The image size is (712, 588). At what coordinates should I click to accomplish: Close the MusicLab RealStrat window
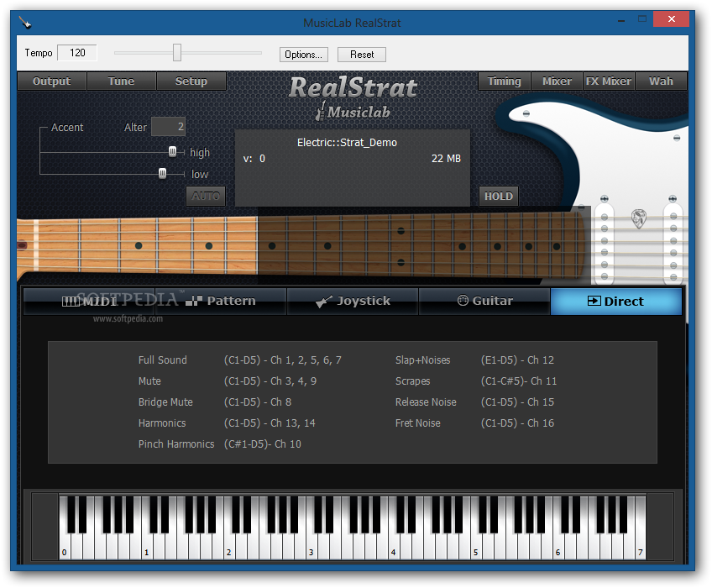click(x=672, y=19)
